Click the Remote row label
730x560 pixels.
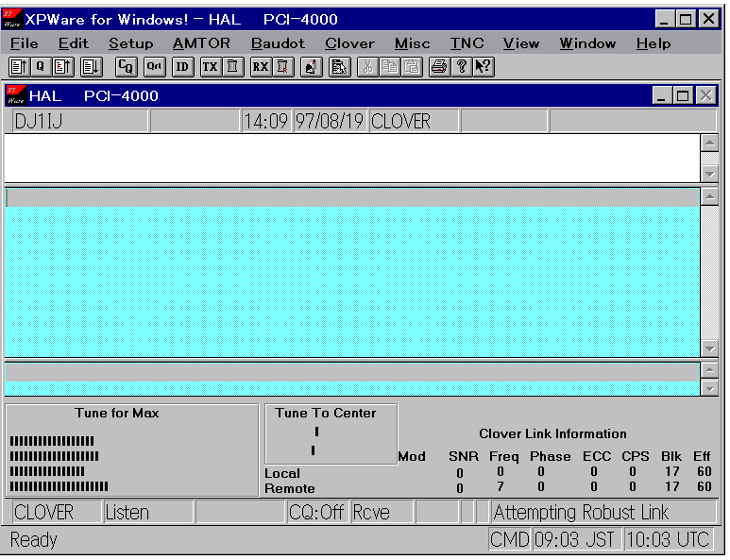[x=290, y=488]
